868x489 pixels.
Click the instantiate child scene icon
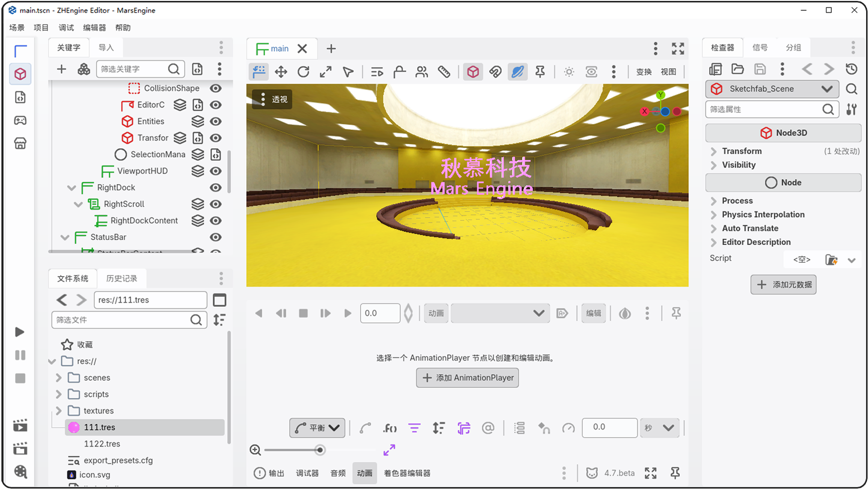click(83, 69)
